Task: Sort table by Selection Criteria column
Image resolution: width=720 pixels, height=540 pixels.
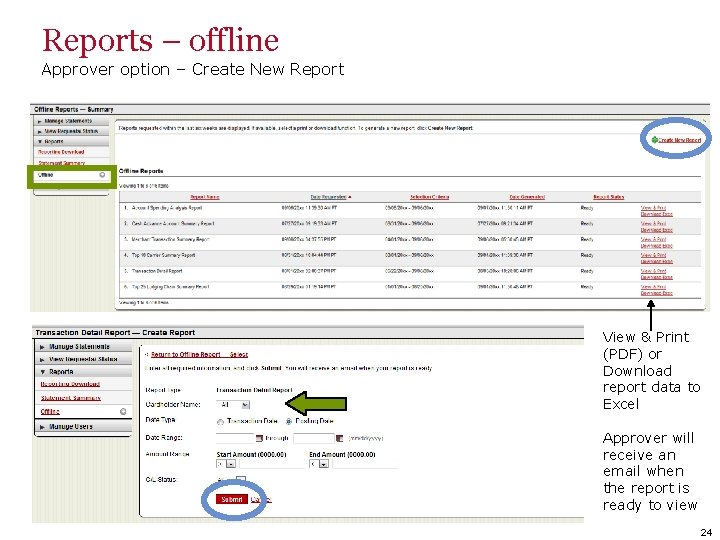Action: pyautogui.click(x=429, y=197)
